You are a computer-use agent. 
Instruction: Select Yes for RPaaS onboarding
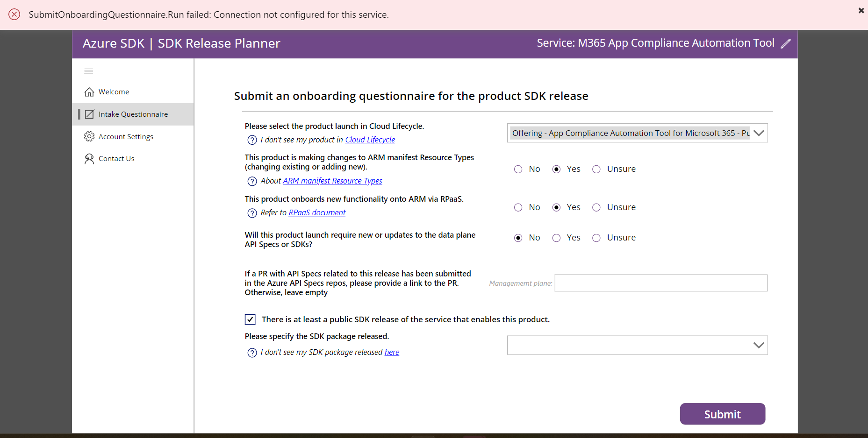point(556,207)
